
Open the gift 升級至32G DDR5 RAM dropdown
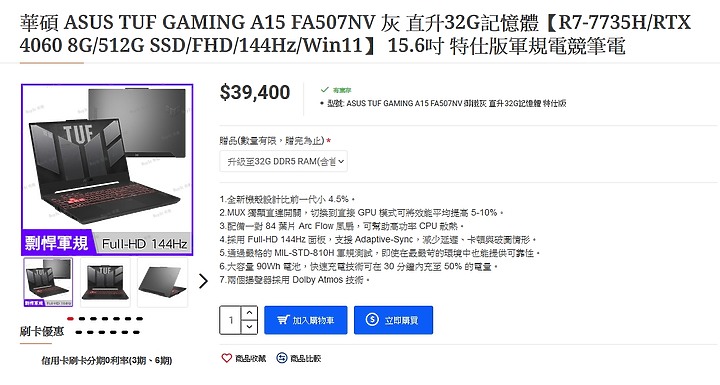[283, 161]
